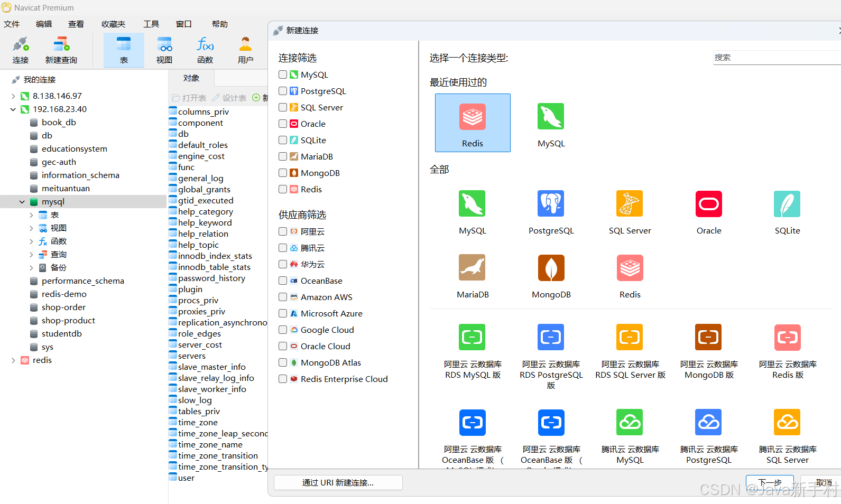Collapse the mysql database node
Viewport: 841px width, 504px height.
pyautogui.click(x=22, y=202)
